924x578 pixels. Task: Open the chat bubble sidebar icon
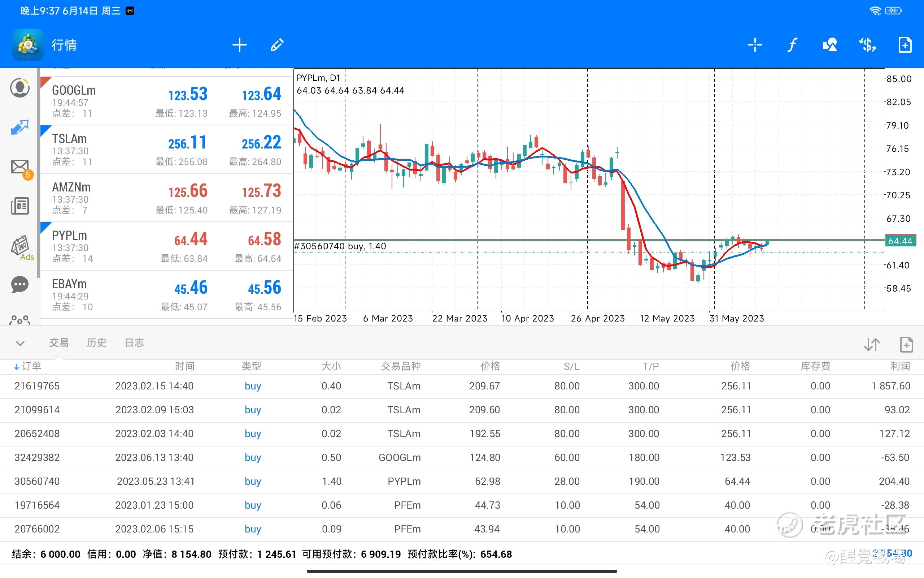[20, 285]
